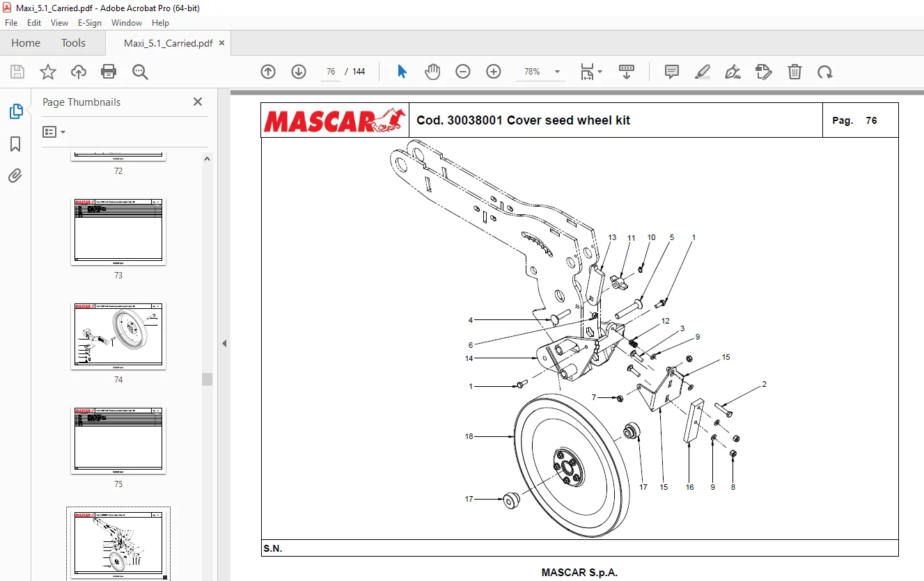This screenshot has width=924, height=581.
Task: Add bookmark star icon in toolbar
Action: 48,72
